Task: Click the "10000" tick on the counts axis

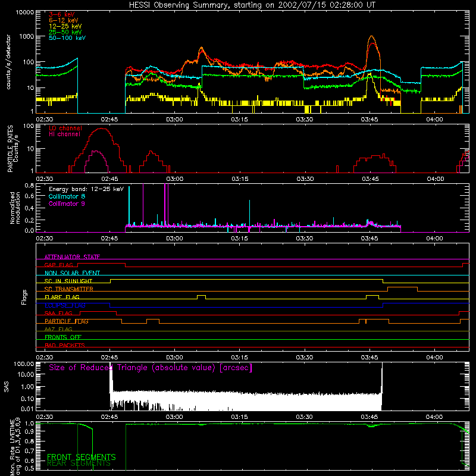Action: point(25,12)
